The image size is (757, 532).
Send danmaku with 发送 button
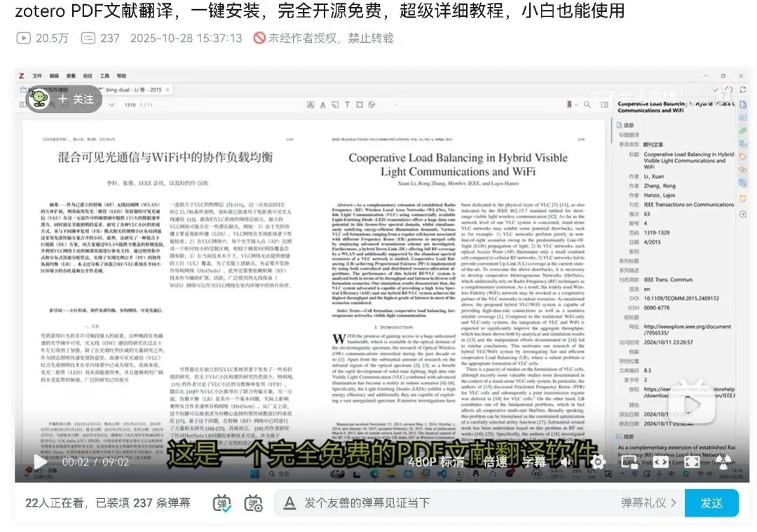[711, 503]
